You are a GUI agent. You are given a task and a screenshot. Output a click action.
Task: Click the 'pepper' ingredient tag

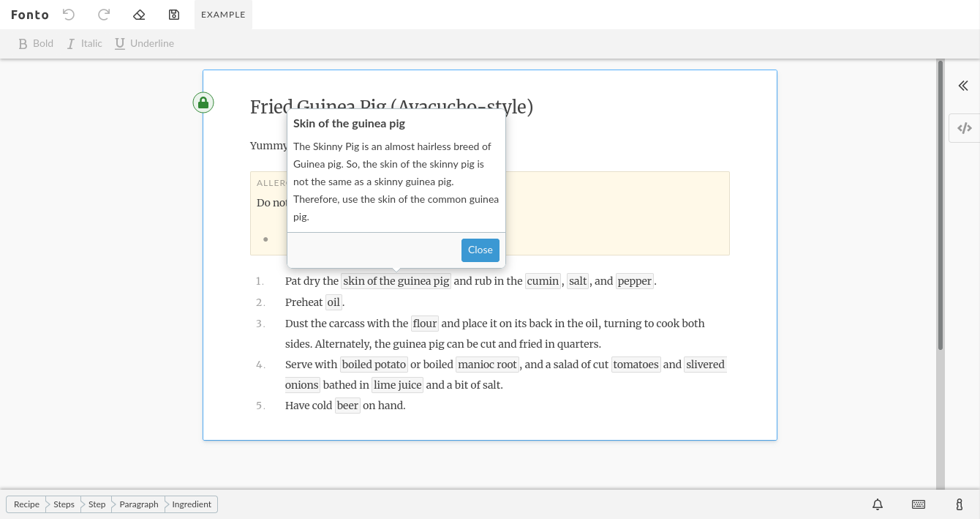(x=634, y=281)
